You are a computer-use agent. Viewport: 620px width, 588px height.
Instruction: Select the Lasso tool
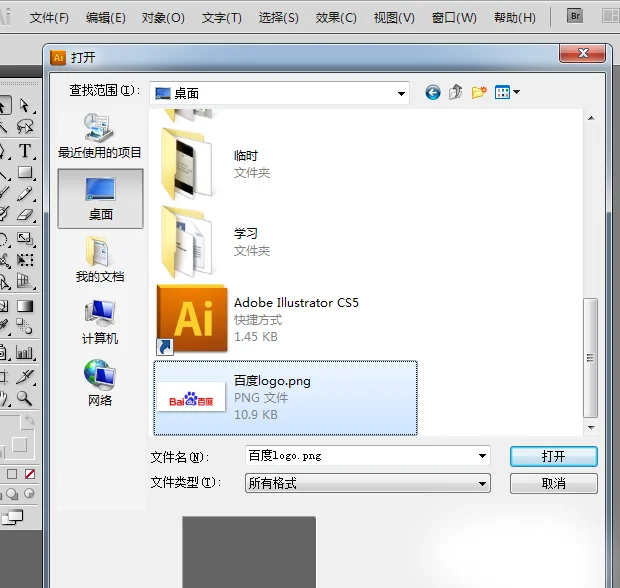(x=25, y=127)
